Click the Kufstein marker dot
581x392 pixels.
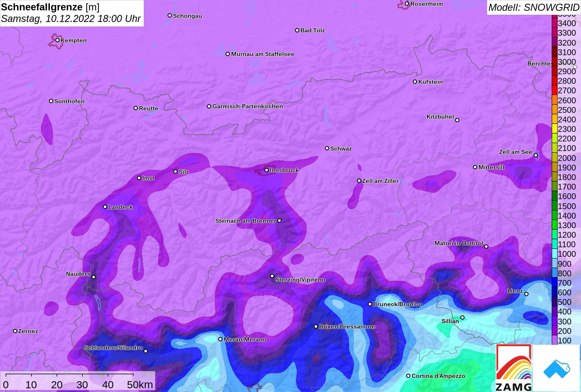415,82
